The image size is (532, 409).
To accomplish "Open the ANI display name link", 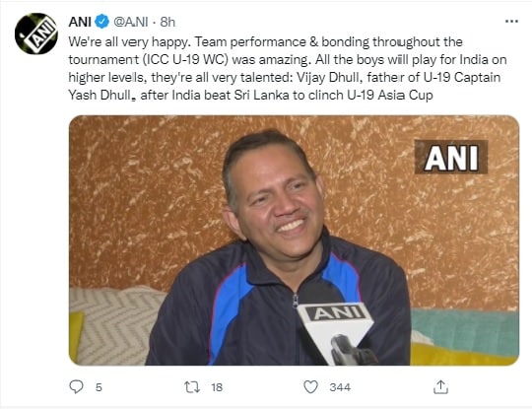I will (80, 22).
